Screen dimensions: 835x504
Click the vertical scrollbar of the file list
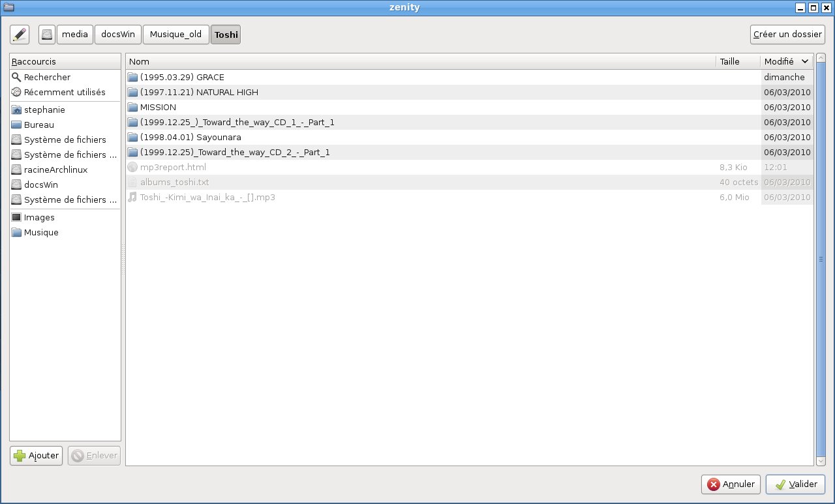point(821,259)
